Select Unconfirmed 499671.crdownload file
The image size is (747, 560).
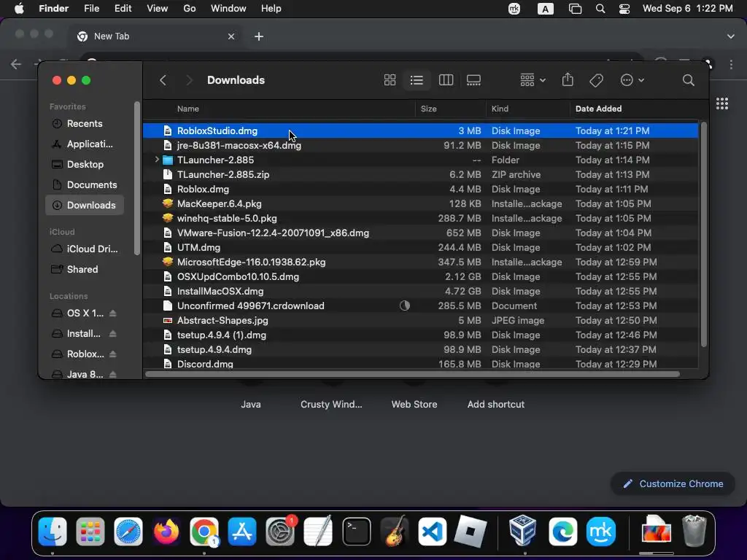click(x=421, y=306)
